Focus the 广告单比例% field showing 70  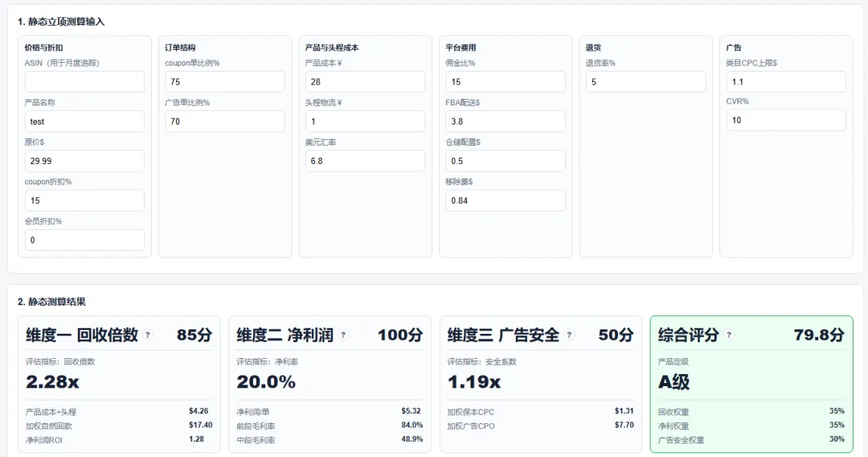point(225,121)
